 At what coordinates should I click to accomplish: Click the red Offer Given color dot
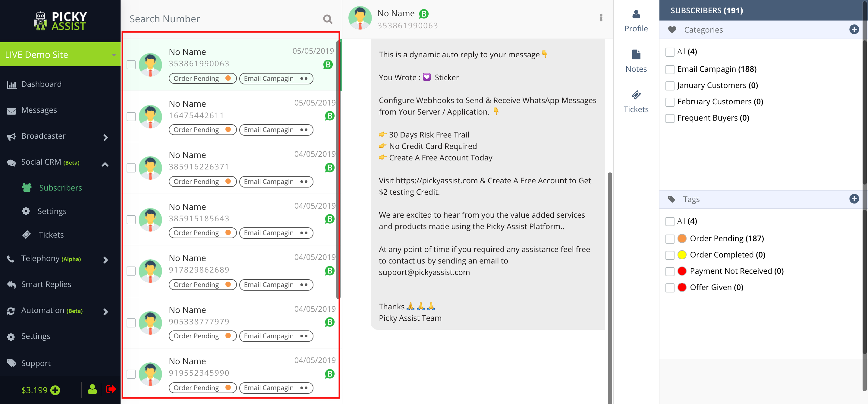click(x=682, y=287)
